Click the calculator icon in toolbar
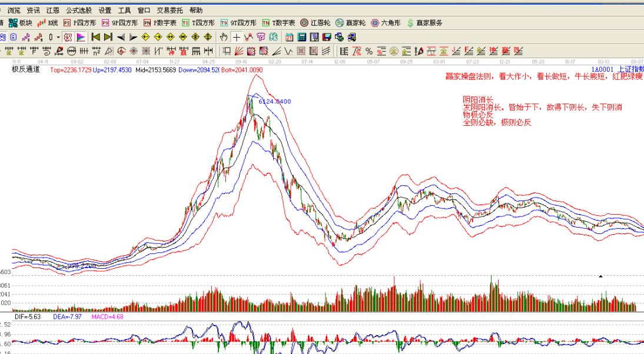This screenshot has height=354, width=644. click(301, 37)
